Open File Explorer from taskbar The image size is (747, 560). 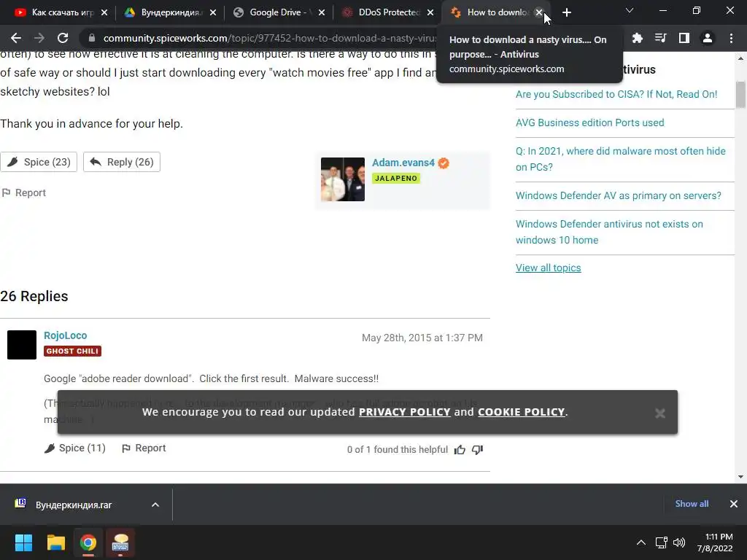(55, 542)
